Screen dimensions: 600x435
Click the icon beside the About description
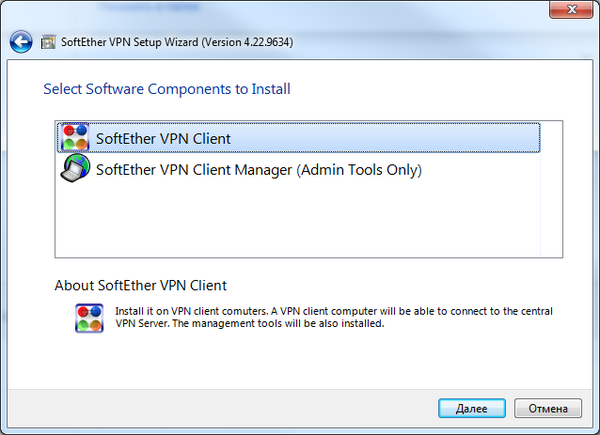pos(89,318)
